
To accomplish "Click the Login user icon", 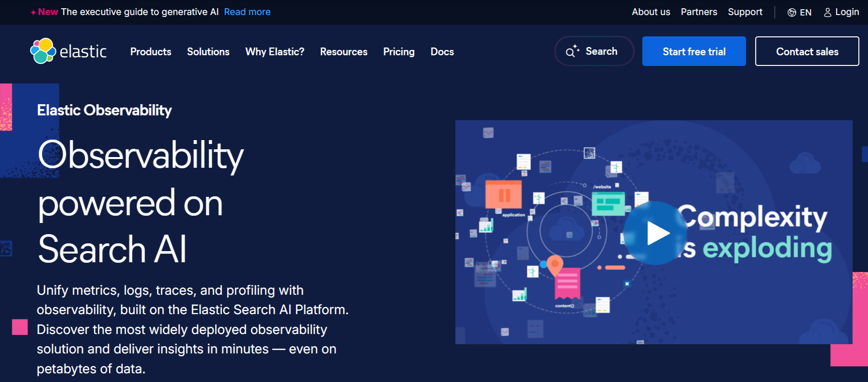I will click(827, 13).
